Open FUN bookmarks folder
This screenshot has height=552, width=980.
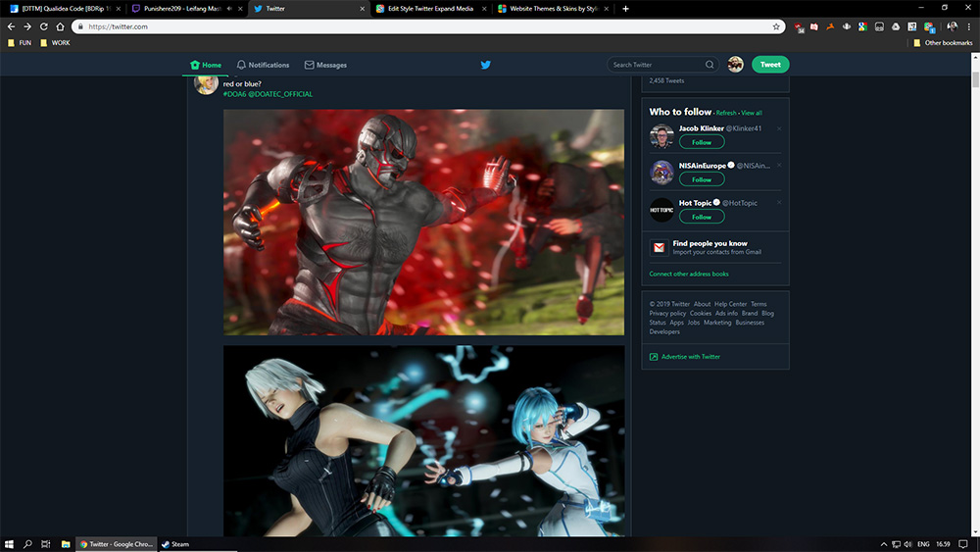tap(20, 43)
